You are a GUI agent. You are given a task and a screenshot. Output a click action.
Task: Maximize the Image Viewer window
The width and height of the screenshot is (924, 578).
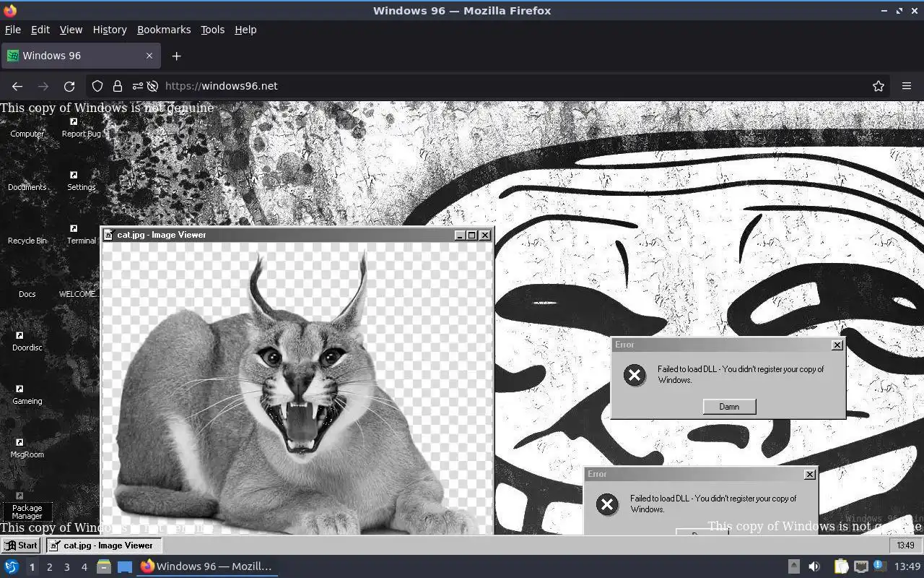click(x=472, y=235)
